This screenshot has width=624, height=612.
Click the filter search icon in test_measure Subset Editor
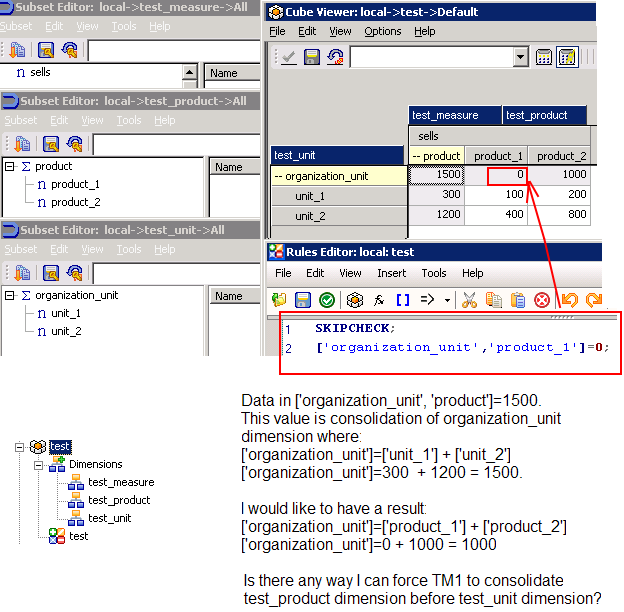[x=46, y=50]
